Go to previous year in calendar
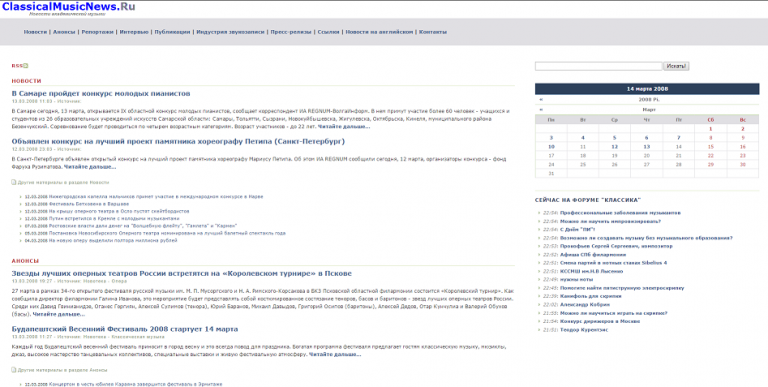 click(x=541, y=99)
